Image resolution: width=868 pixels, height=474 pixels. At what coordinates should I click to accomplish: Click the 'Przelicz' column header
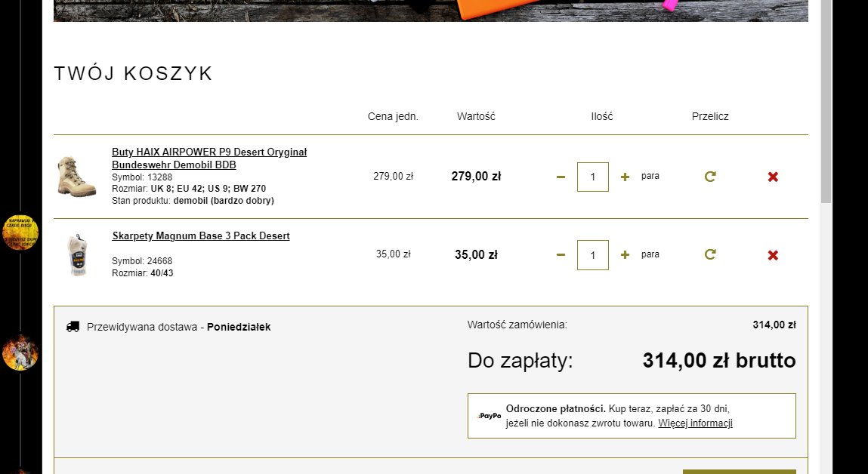710,117
